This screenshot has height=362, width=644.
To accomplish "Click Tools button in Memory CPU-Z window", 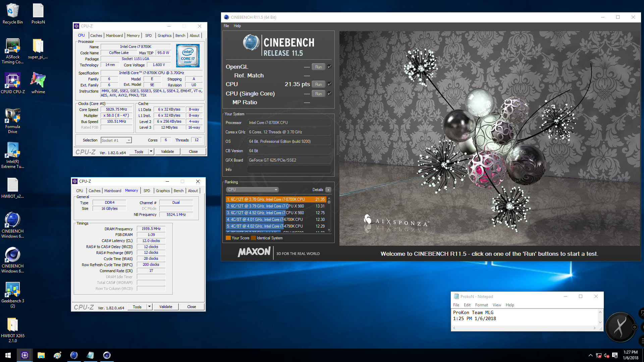I will (137, 307).
